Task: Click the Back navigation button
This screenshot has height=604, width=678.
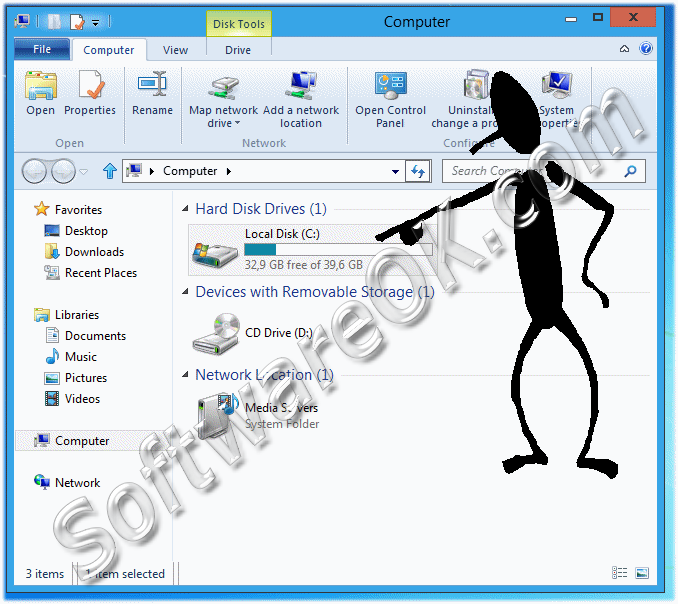Action: click(34, 171)
